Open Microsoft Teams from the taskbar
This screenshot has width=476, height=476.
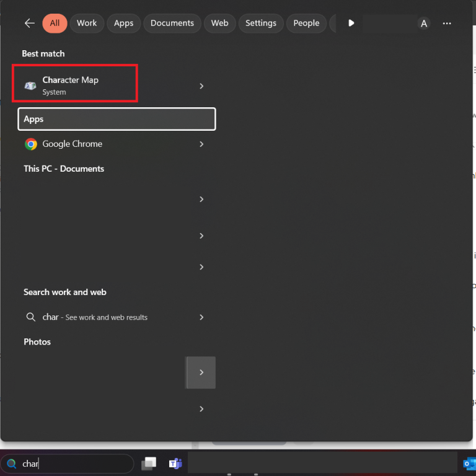point(175,463)
